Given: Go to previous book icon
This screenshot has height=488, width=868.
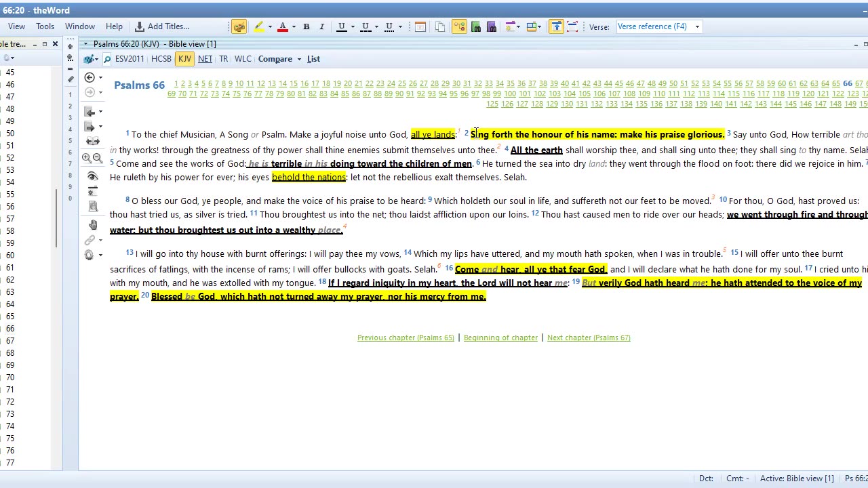Looking at the screenshot, I should (x=90, y=111).
